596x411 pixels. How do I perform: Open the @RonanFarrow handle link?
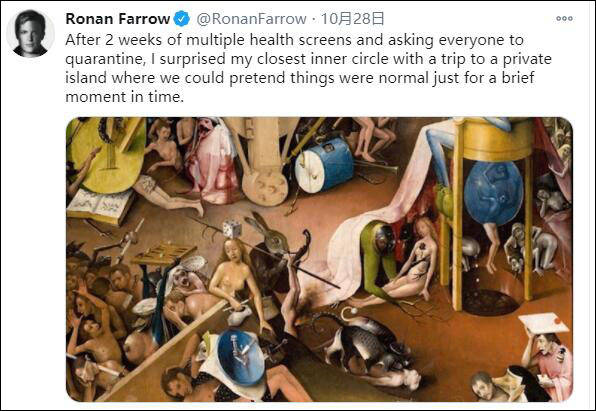pyautogui.click(x=251, y=19)
